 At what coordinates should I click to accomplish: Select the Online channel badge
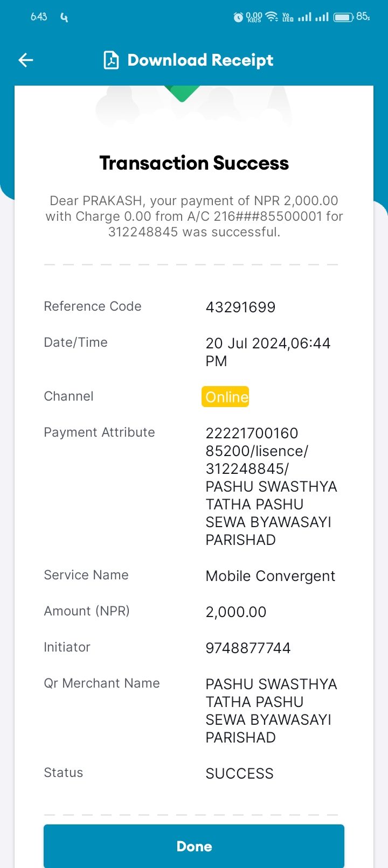225,397
